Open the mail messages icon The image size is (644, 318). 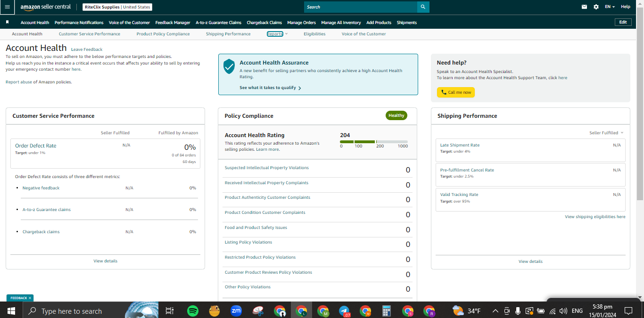[585, 7]
